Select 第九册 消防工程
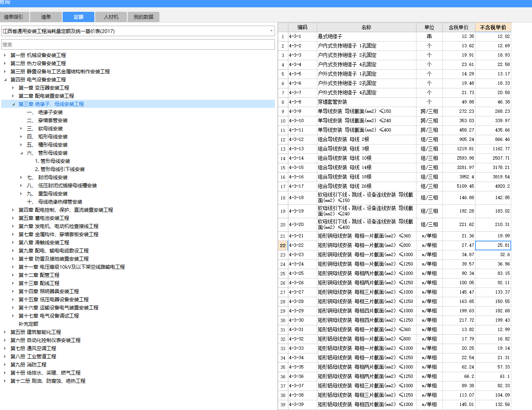 coord(28,364)
